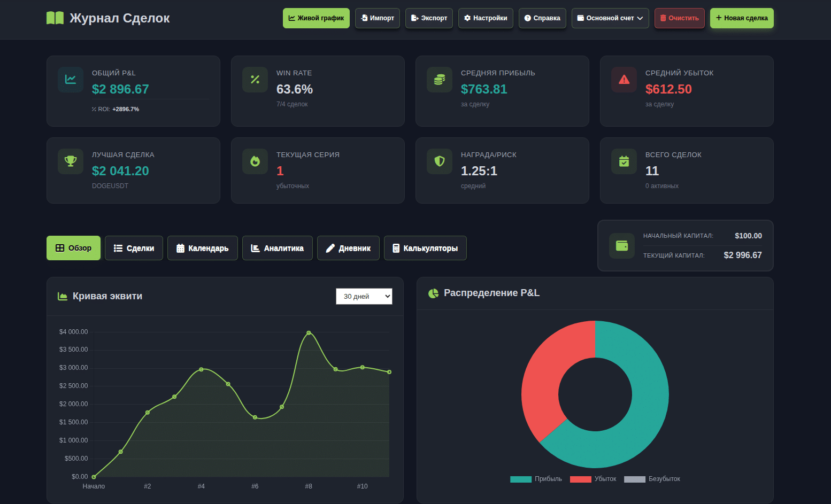Click the peak data point at #8
The height and width of the screenshot is (504, 831).
[309, 333]
